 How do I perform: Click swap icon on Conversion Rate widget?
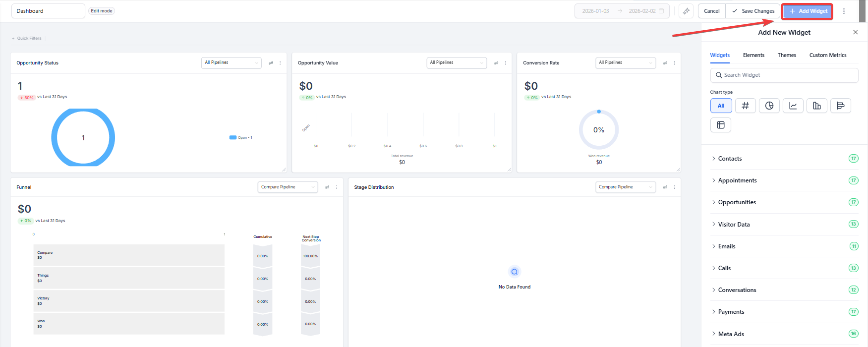click(x=665, y=63)
